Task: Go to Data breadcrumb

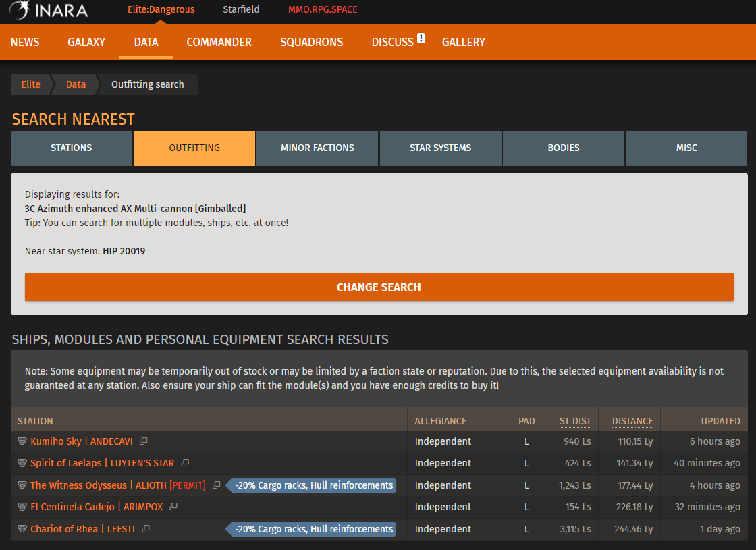Action: 76,84
